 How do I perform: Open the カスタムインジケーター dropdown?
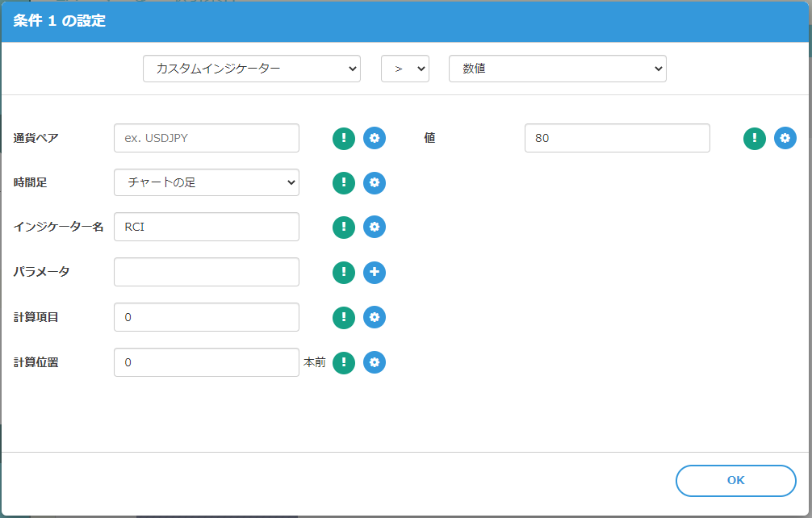[x=251, y=69]
